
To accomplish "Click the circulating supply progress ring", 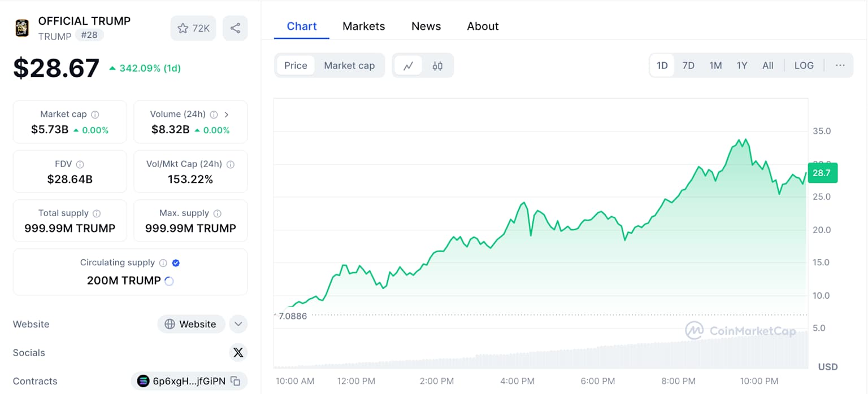I will click(x=168, y=281).
